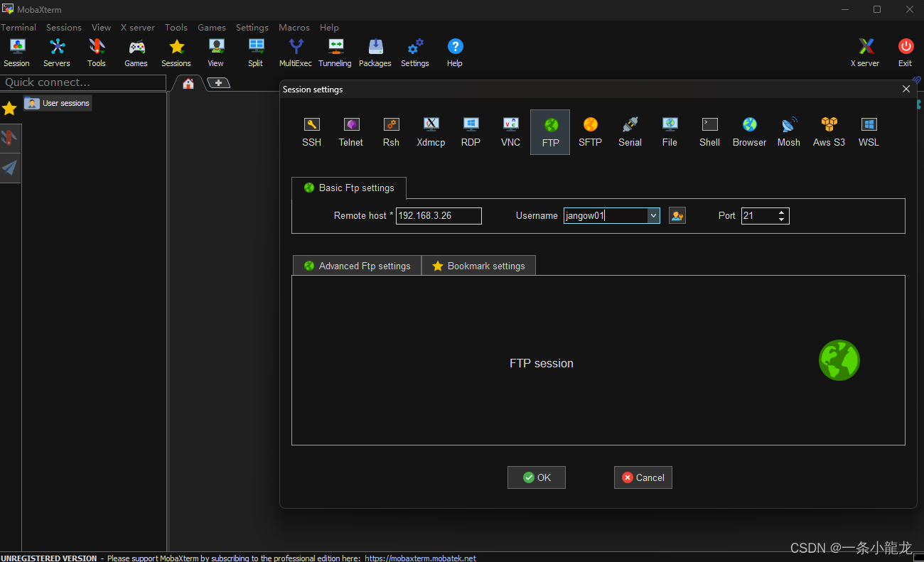The height and width of the screenshot is (562, 924).
Task: Click the Split toolbar icon
Action: pyautogui.click(x=256, y=53)
